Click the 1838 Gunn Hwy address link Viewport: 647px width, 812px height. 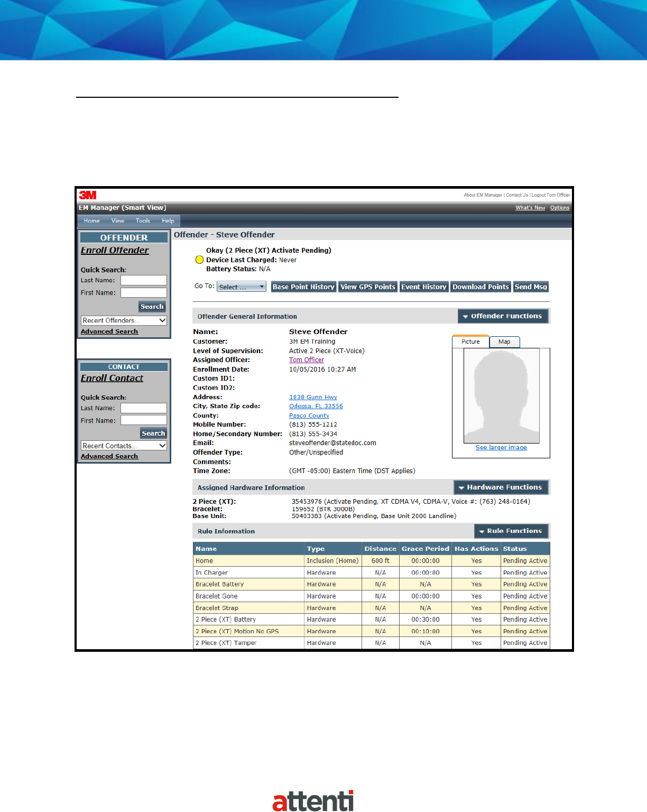[313, 397]
